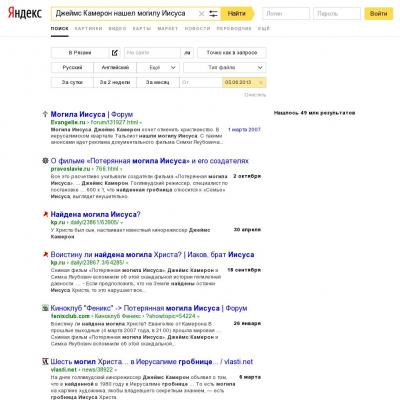Toggle the advanced search filters slider icon

point(213,14)
